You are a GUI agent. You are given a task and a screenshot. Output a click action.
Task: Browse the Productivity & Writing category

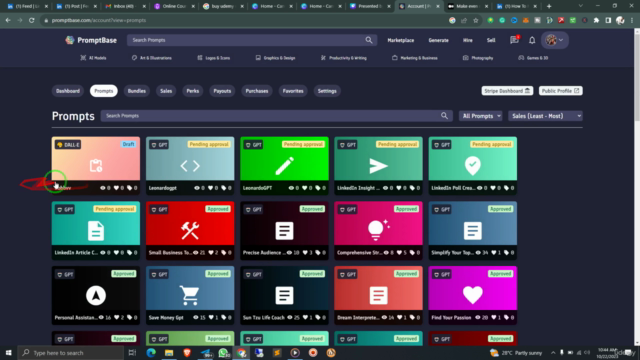pos(344,58)
